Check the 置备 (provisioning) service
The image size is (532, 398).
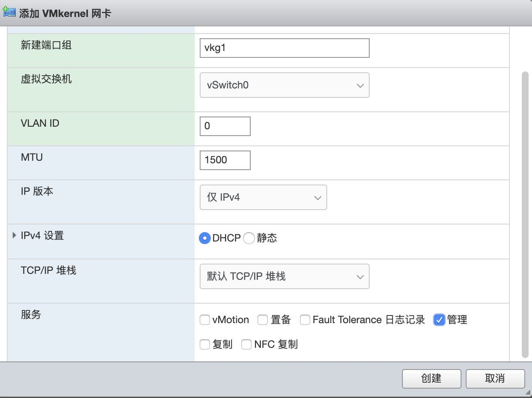click(x=263, y=320)
